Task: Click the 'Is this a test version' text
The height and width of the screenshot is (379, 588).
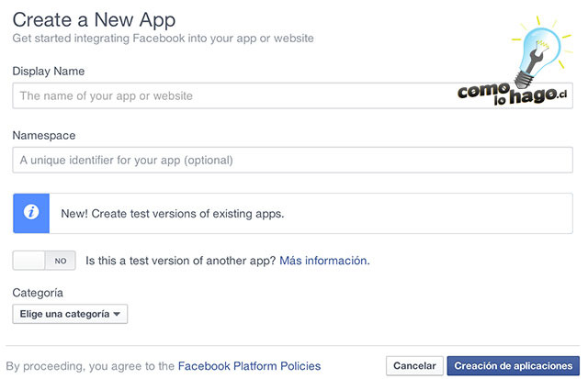Action: (x=181, y=261)
